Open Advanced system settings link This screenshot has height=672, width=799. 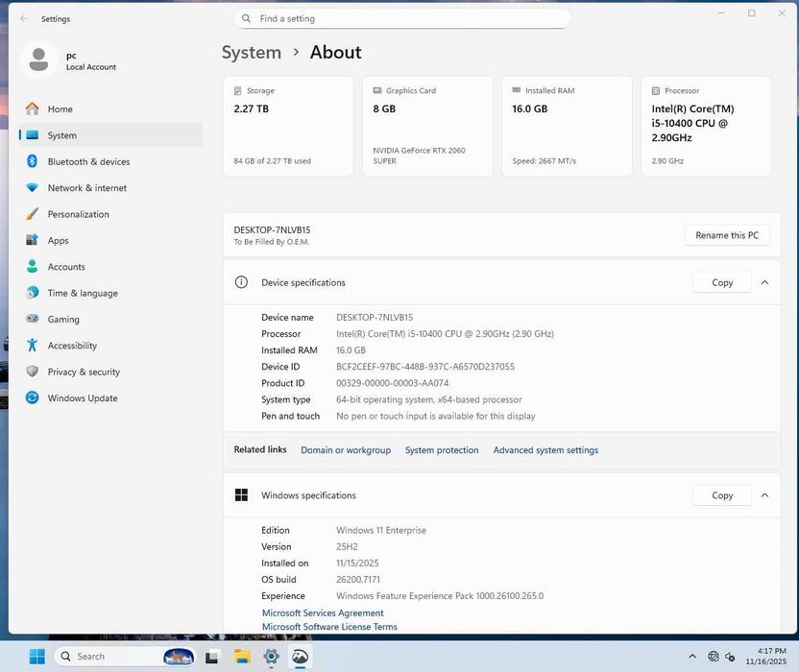point(545,450)
